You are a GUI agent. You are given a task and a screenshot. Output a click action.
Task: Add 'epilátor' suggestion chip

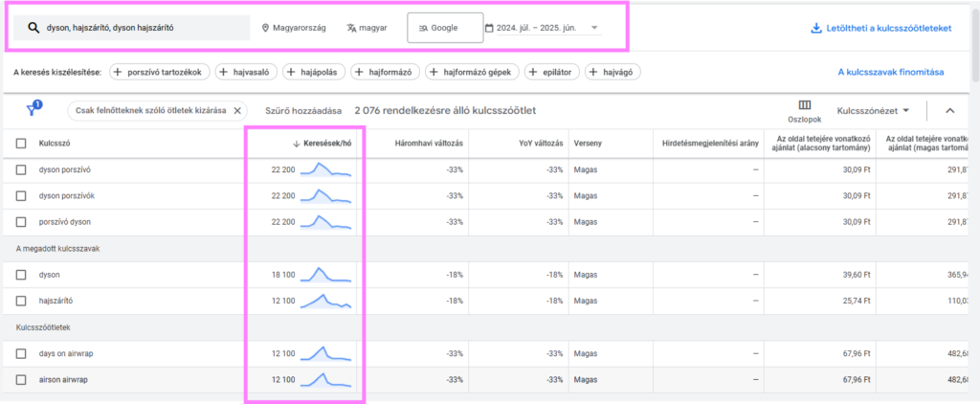click(x=552, y=72)
